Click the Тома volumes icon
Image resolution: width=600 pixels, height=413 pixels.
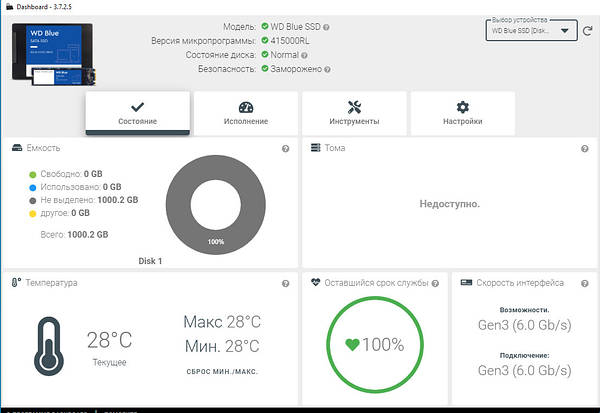tap(315, 148)
